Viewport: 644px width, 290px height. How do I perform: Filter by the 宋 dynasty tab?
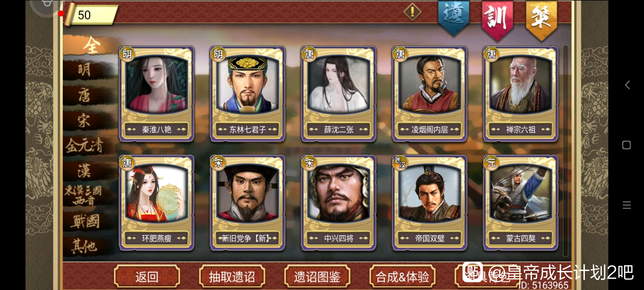click(x=84, y=121)
